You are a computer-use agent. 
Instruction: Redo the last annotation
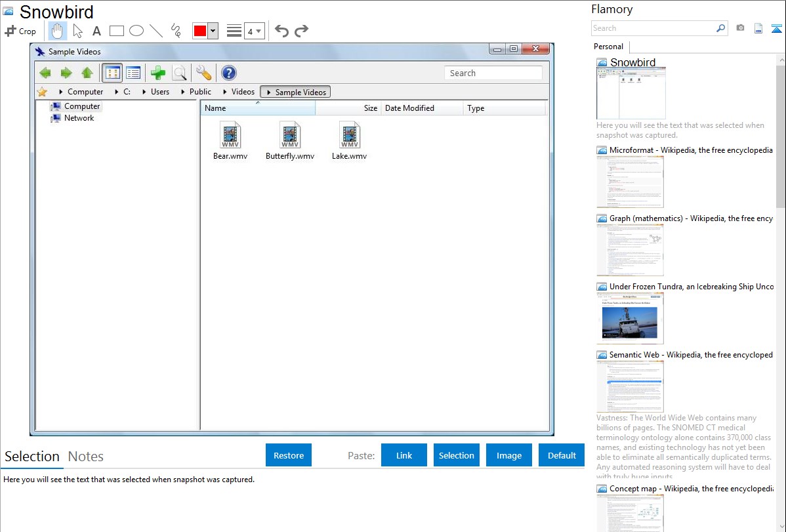[302, 31]
